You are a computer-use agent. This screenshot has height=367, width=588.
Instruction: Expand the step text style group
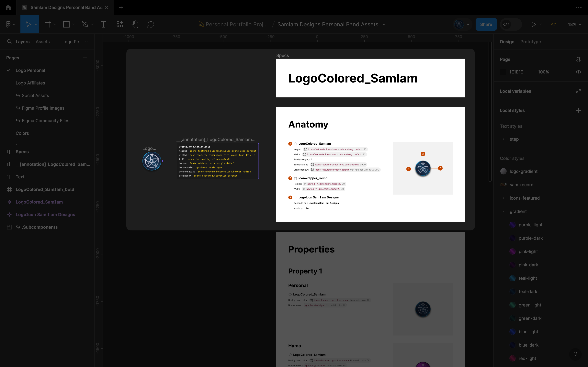coord(503,139)
